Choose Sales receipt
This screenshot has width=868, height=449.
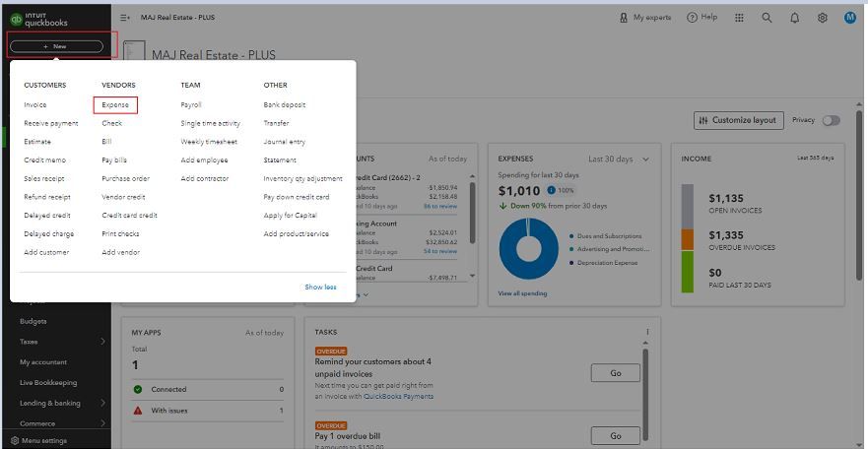click(44, 178)
